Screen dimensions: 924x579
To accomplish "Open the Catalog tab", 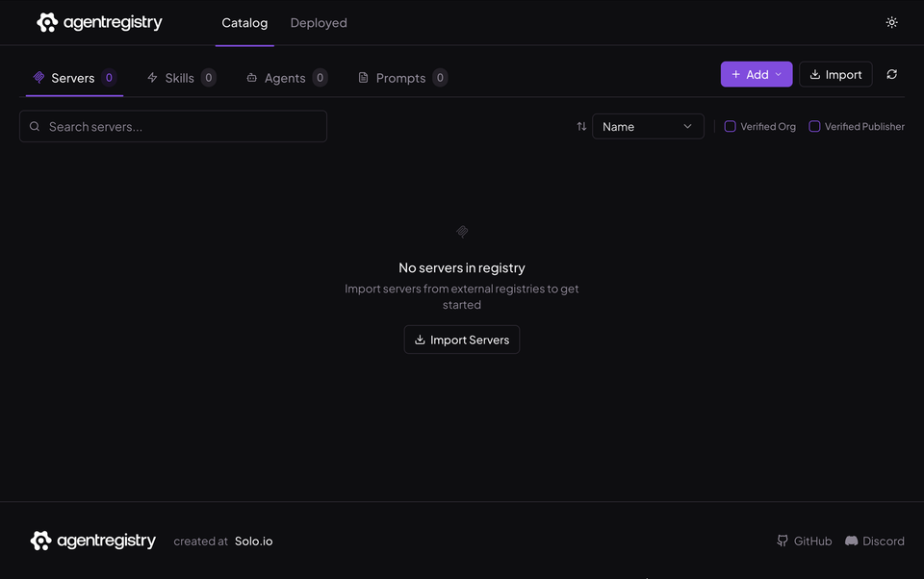I will click(x=244, y=22).
